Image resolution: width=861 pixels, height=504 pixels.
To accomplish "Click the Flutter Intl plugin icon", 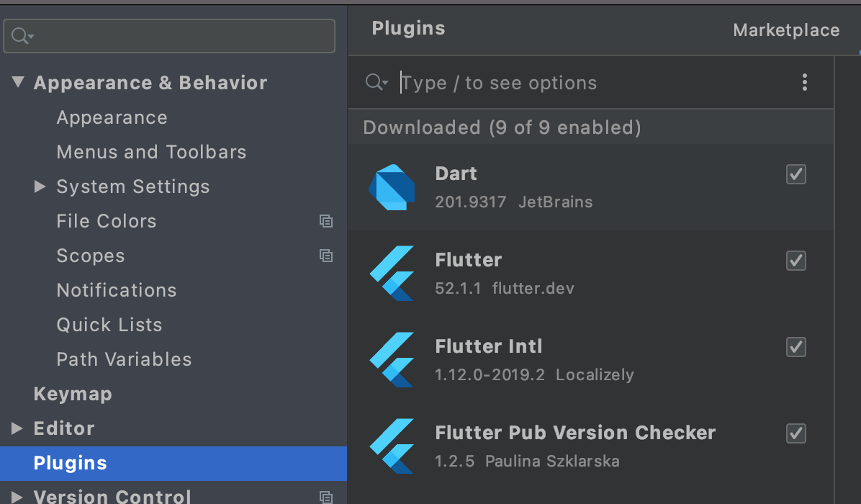I will [392, 360].
